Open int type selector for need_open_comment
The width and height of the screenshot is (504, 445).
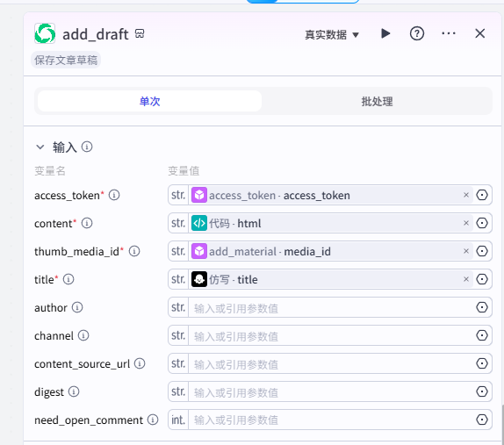pyautogui.click(x=178, y=420)
